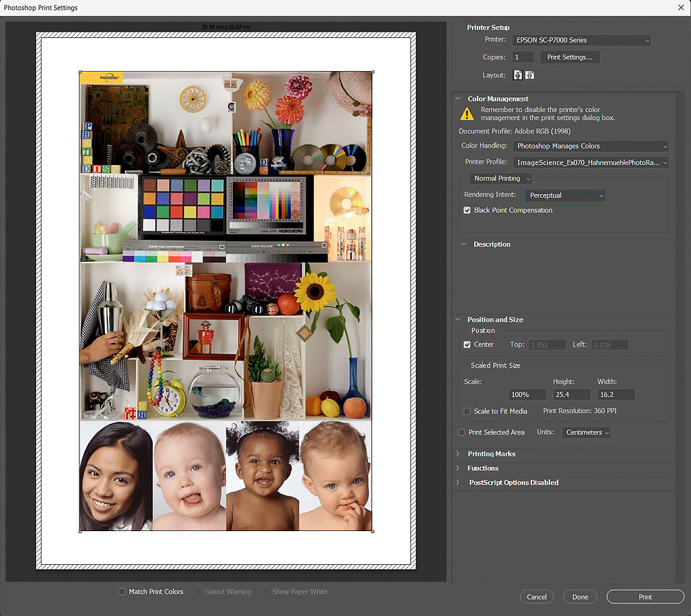The width and height of the screenshot is (691, 616).
Task: Disable Black Point Compensation
Action: pyautogui.click(x=468, y=210)
